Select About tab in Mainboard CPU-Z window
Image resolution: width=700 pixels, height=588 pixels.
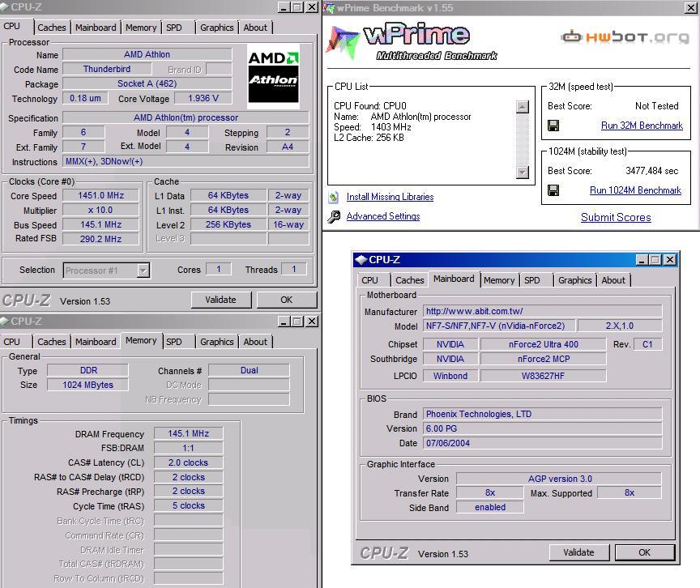613,280
